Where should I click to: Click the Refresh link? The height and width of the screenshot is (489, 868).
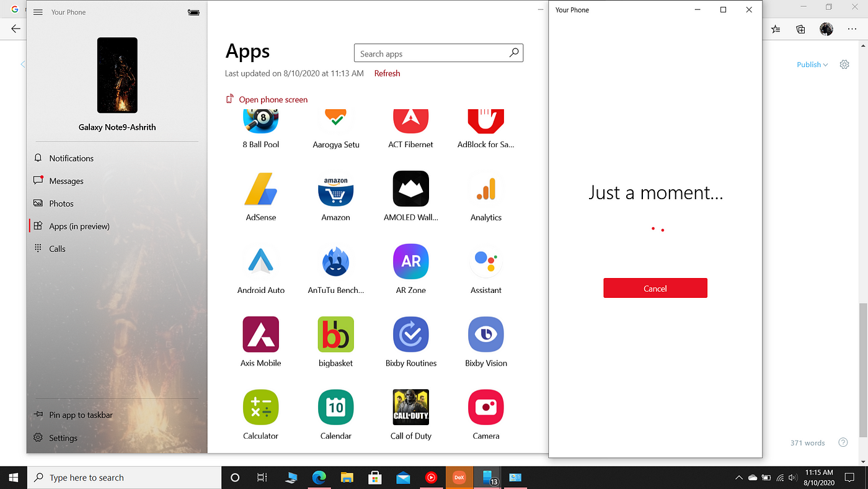tap(387, 73)
